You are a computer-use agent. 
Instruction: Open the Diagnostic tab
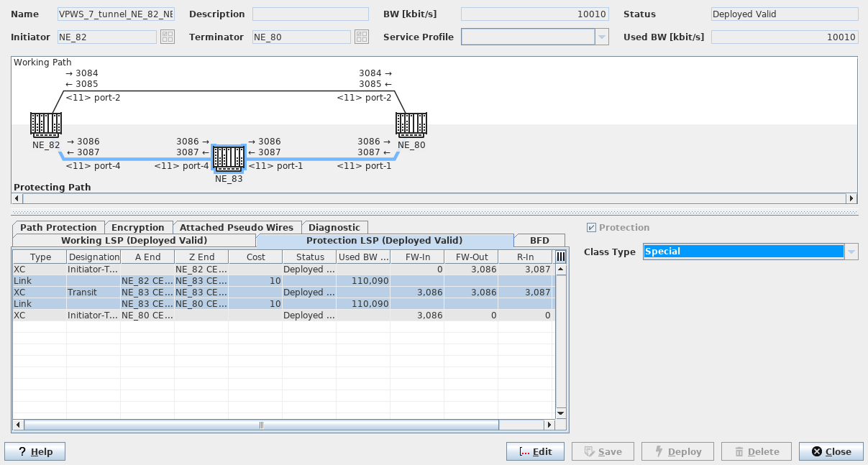click(334, 227)
